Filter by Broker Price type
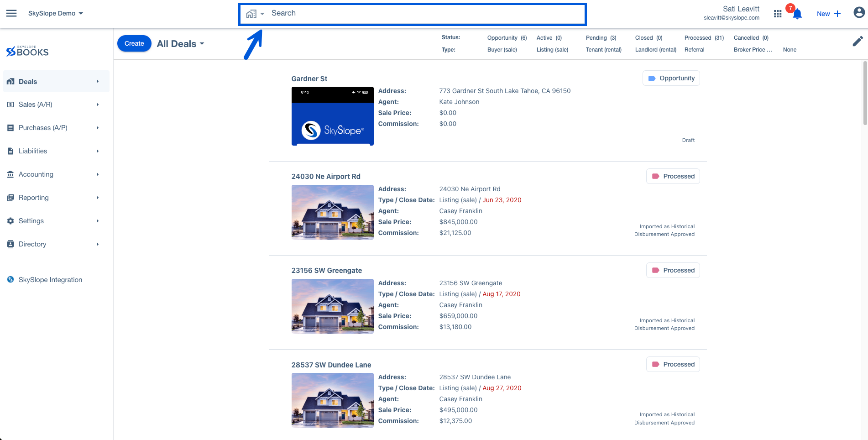The image size is (868, 440). click(753, 50)
